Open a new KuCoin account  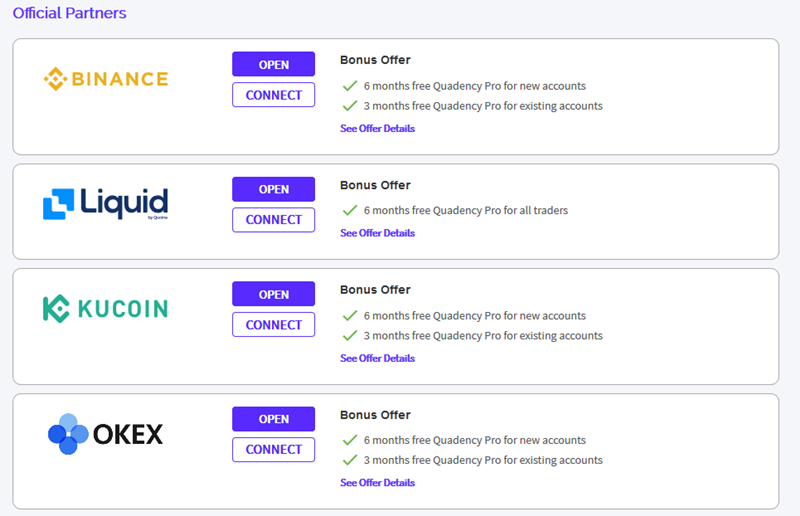273,294
